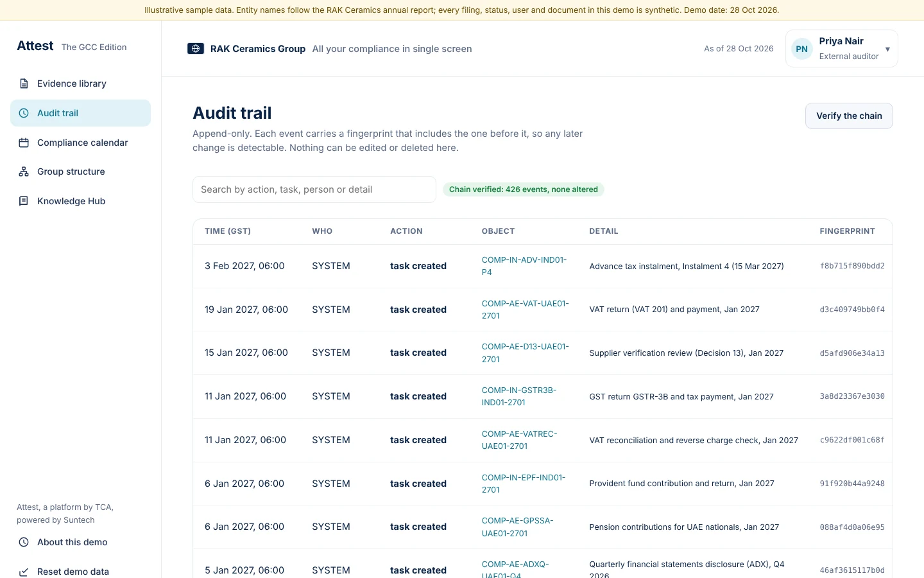
Task: Click the Knowledge Hub book icon
Action: pos(24,201)
